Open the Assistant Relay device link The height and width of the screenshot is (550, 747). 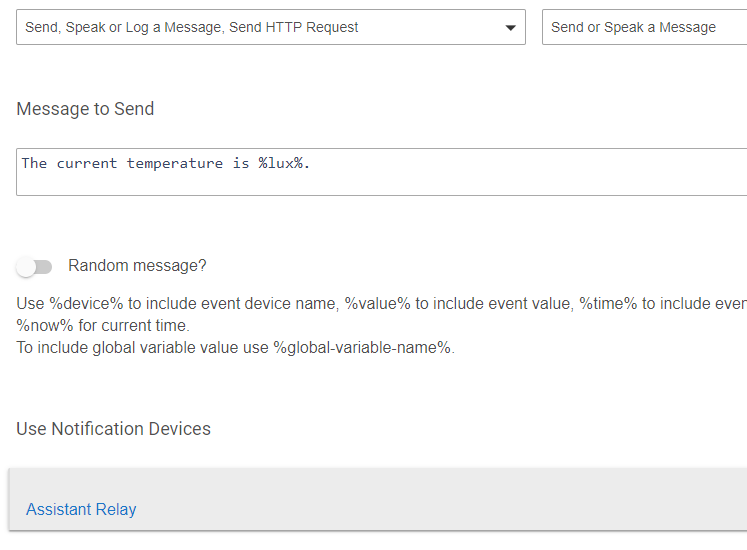(81, 509)
